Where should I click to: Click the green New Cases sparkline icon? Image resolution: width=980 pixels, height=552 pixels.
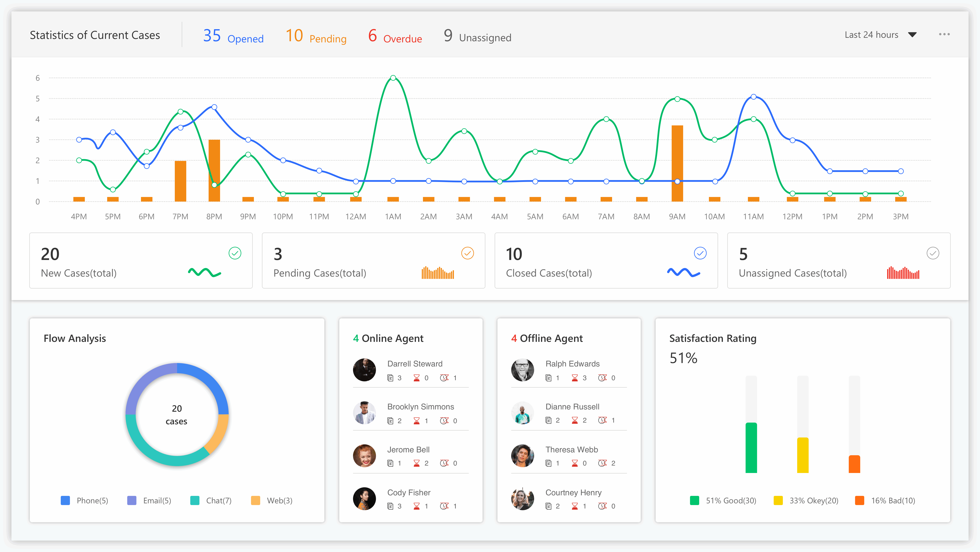click(204, 273)
